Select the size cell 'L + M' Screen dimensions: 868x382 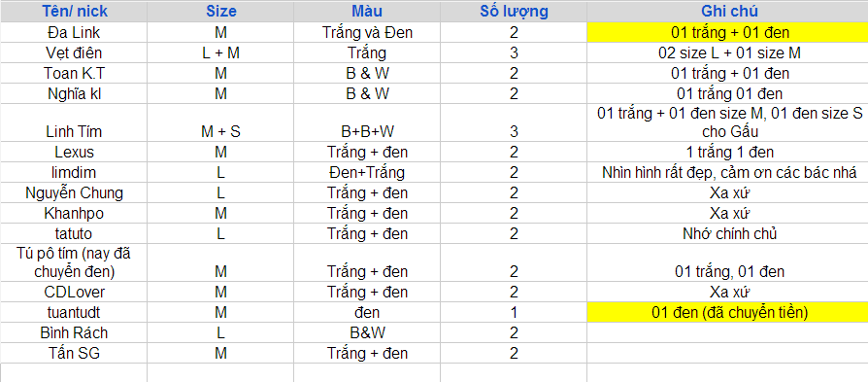pyautogui.click(x=220, y=53)
